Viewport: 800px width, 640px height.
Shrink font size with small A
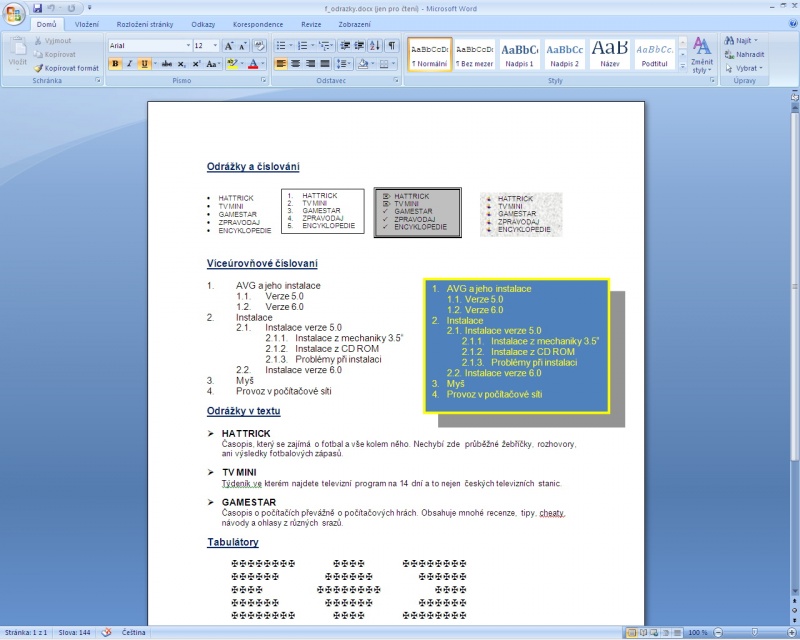[243, 46]
